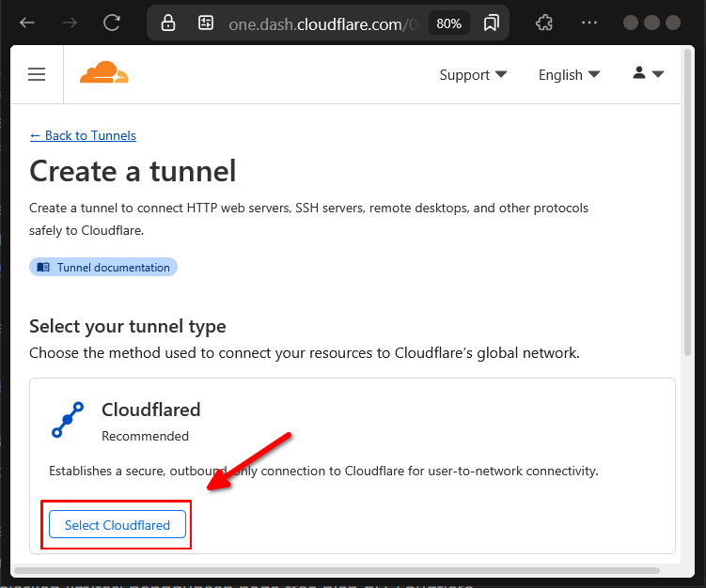This screenshot has width=706, height=588.
Task: Click the Create a tunnel heading
Action: pyautogui.click(x=133, y=171)
